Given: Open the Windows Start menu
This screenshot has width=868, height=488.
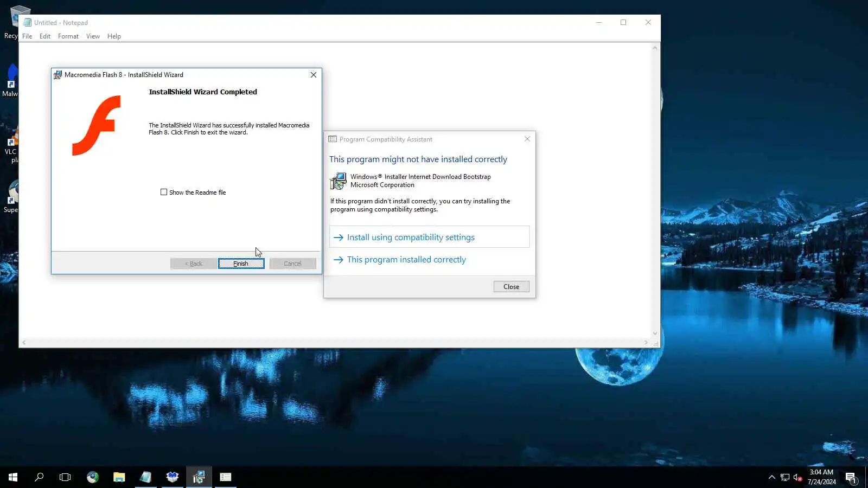Looking at the screenshot, I should 13,477.
